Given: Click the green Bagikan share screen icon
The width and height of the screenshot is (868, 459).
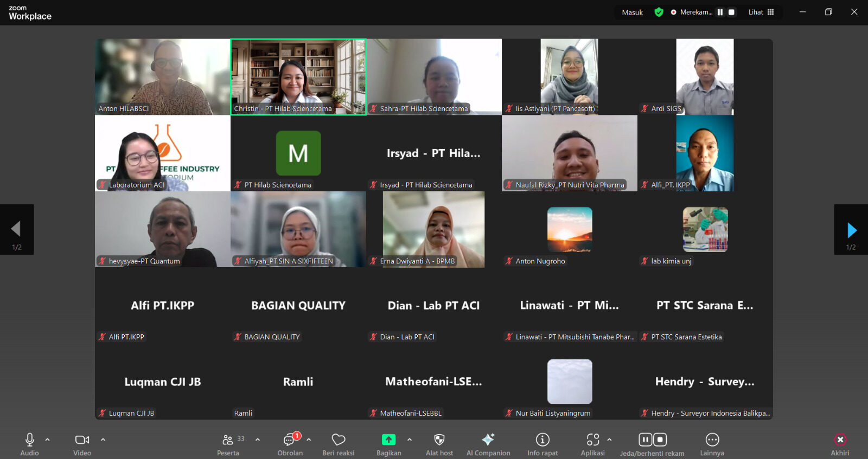Looking at the screenshot, I should tap(389, 439).
